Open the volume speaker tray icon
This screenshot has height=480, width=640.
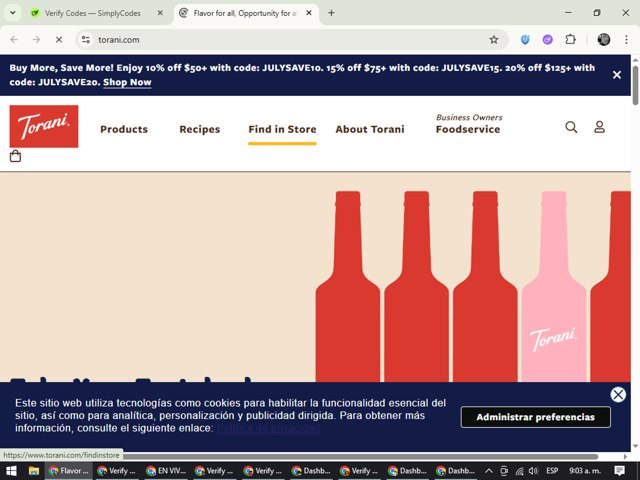(x=533, y=471)
